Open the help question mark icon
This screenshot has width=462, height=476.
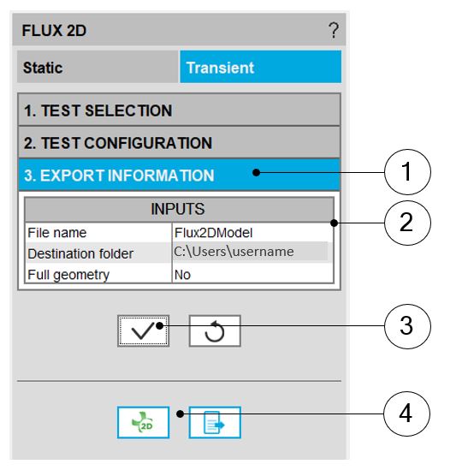coord(334,30)
